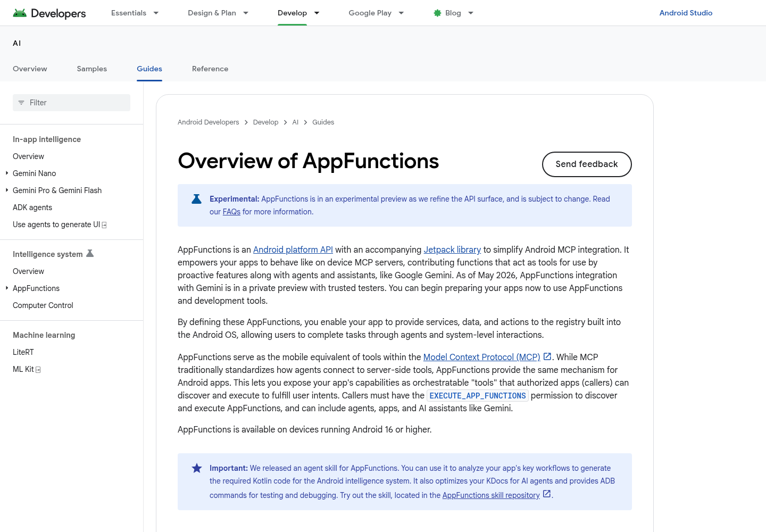Click the Send feedback button
This screenshot has height=532, width=766.
[587, 164]
